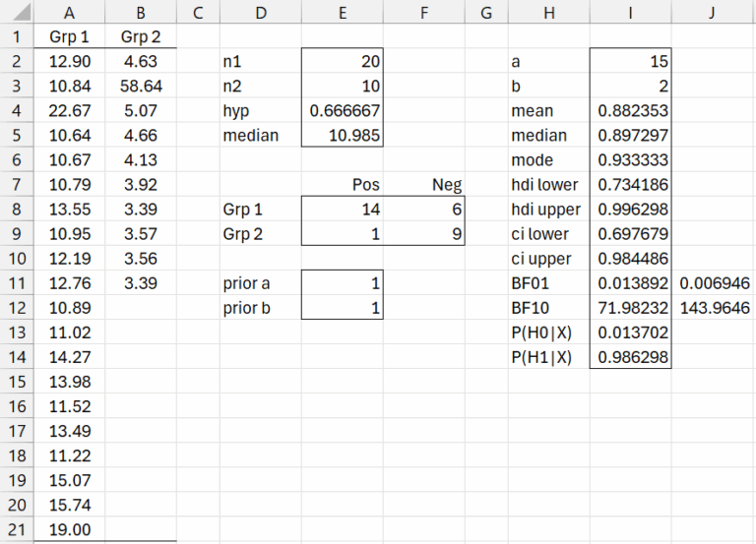Select row 21 header

17,529
